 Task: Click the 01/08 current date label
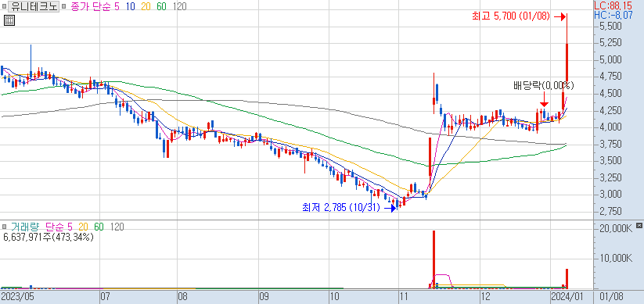tap(611, 296)
